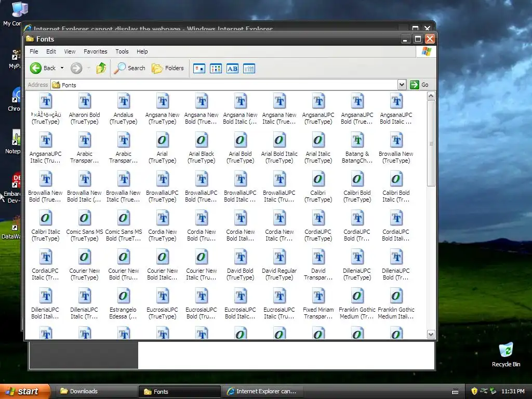Open the View menu
The image size is (532, 399).
(70, 51)
